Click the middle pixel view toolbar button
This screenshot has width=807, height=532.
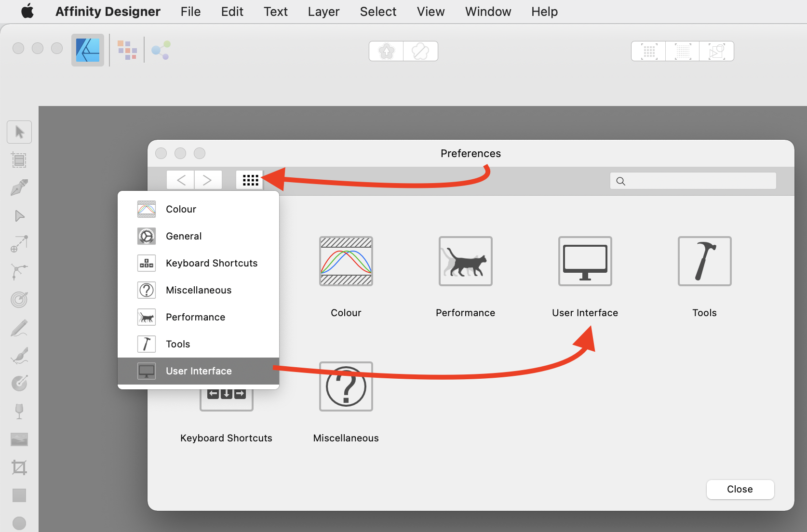point(683,51)
